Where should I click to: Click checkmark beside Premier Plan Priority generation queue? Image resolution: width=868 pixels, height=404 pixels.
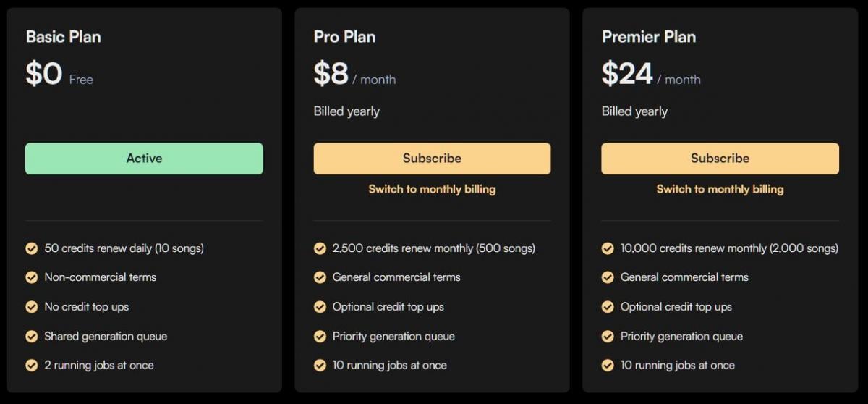tap(608, 336)
